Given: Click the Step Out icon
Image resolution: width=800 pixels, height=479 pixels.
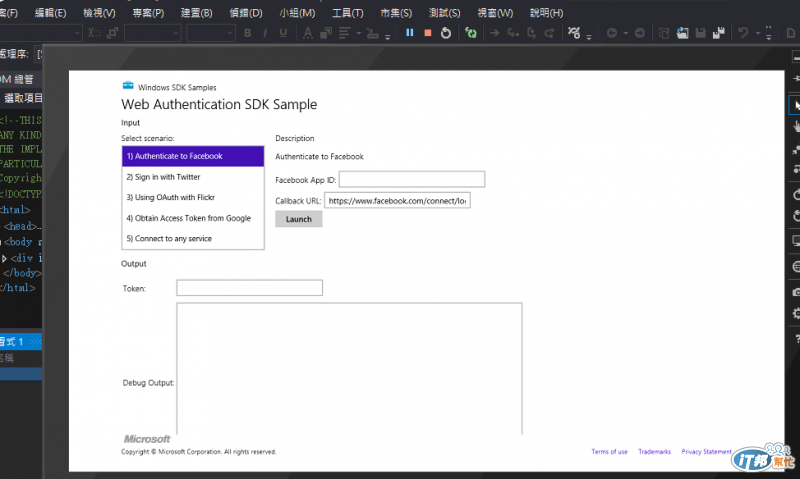Looking at the screenshot, I should point(549,33).
